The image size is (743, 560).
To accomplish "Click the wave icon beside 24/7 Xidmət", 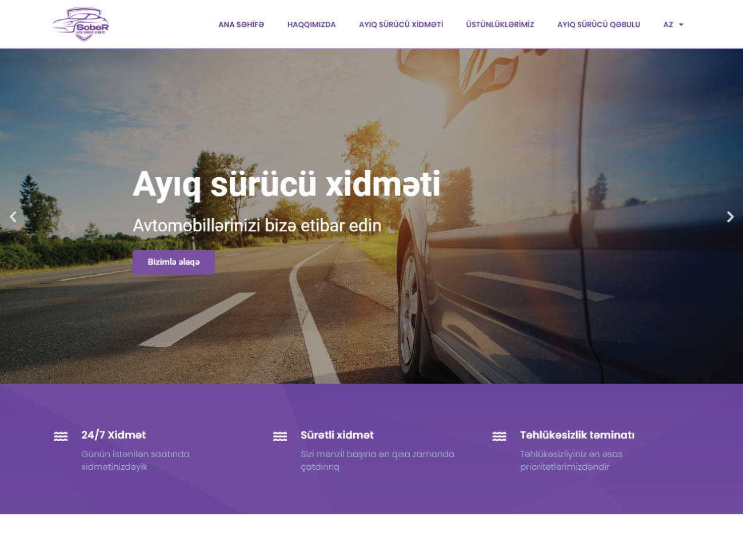I will tap(61, 437).
